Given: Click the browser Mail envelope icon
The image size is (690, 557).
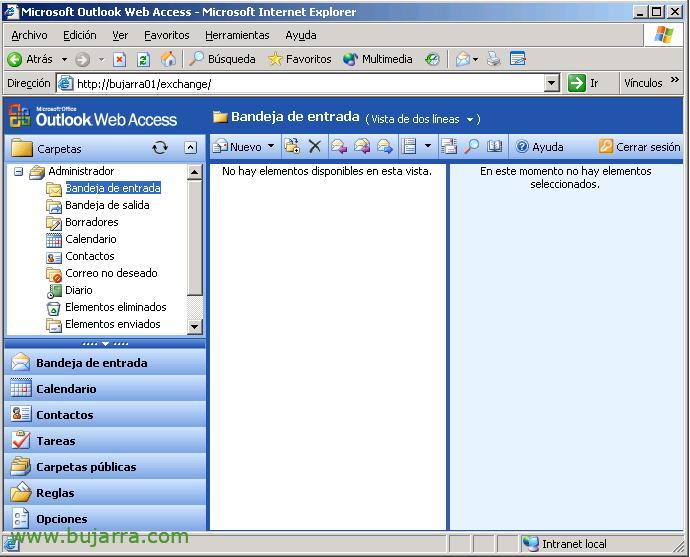Looking at the screenshot, I should coord(462,59).
